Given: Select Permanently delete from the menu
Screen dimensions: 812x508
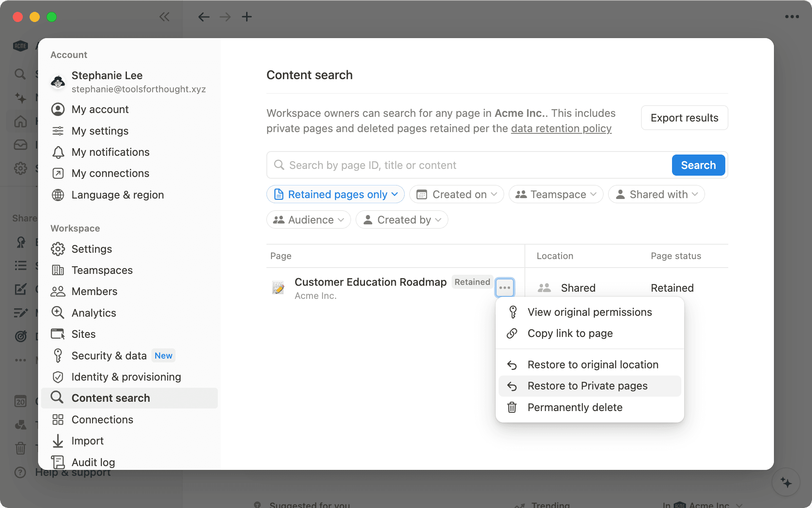Looking at the screenshot, I should [575, 407].
